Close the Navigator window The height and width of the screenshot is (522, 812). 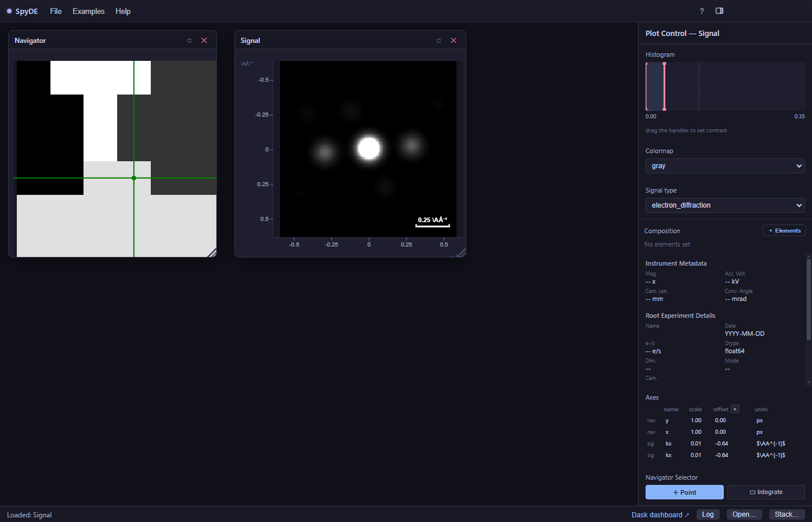pyautogui.click(x=204, y=41)
